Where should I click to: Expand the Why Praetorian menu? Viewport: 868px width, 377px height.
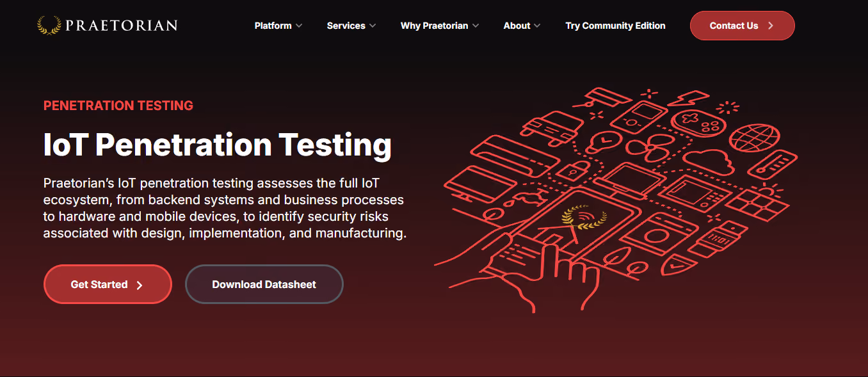coord(440,26)
